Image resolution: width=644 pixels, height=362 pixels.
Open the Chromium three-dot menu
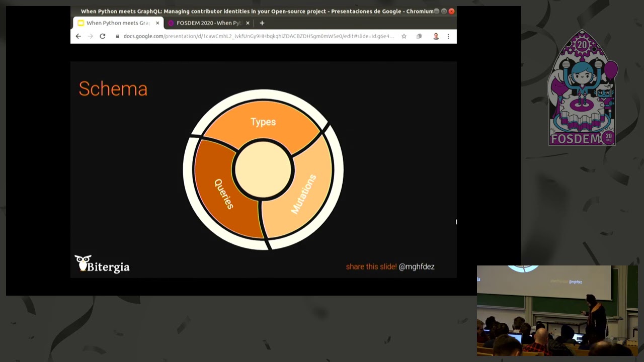[448, 36]
